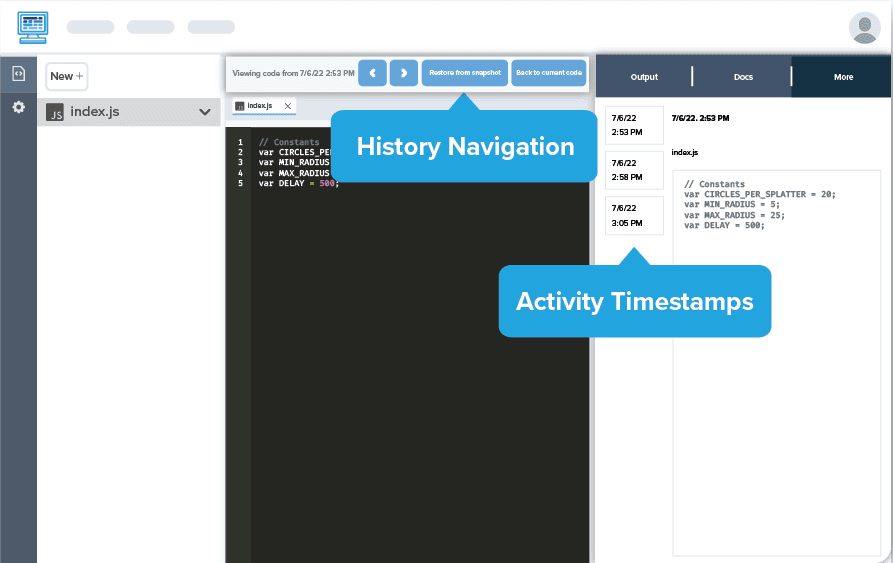Select the 7/6/22 2:58 PM timestamp
This screenshot has height=563, width=893.
(634, 170)
